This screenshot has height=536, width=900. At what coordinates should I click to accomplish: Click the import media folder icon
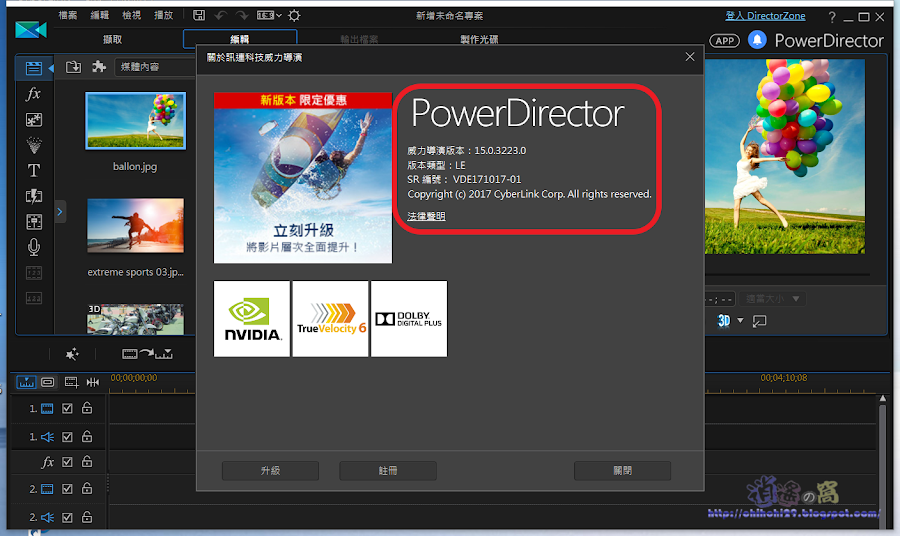click(73, 67)
